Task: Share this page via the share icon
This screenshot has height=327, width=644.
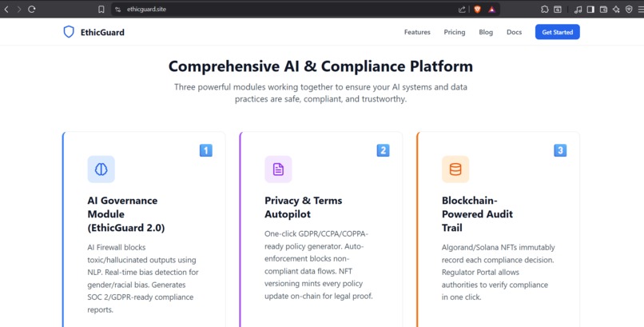Action: click(462, 9)
